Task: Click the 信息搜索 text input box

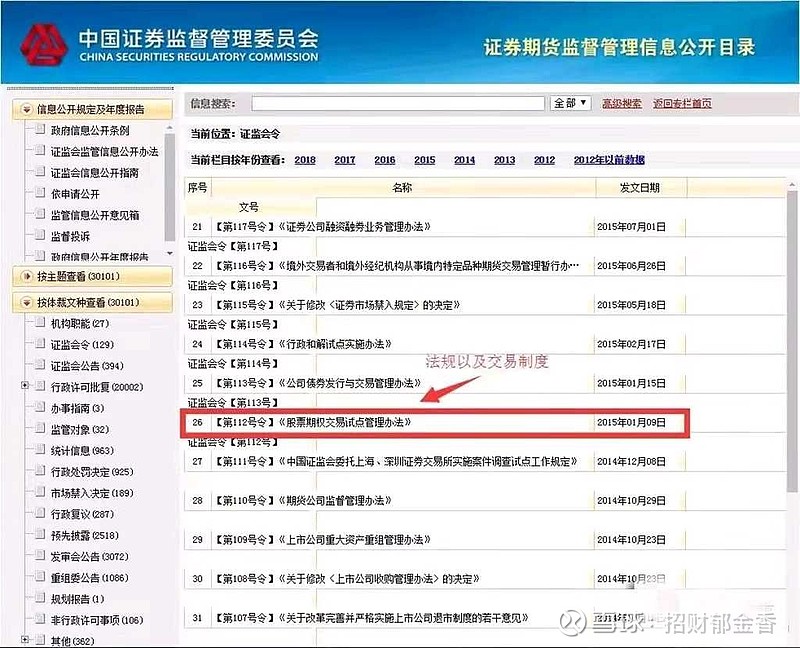Action: pos(398,104)
